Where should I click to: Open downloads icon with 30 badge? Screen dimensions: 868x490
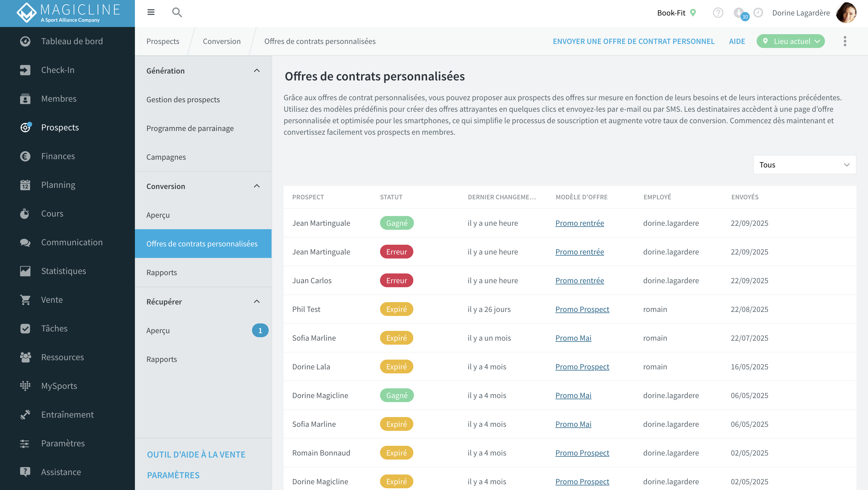(x=741, y=14)
